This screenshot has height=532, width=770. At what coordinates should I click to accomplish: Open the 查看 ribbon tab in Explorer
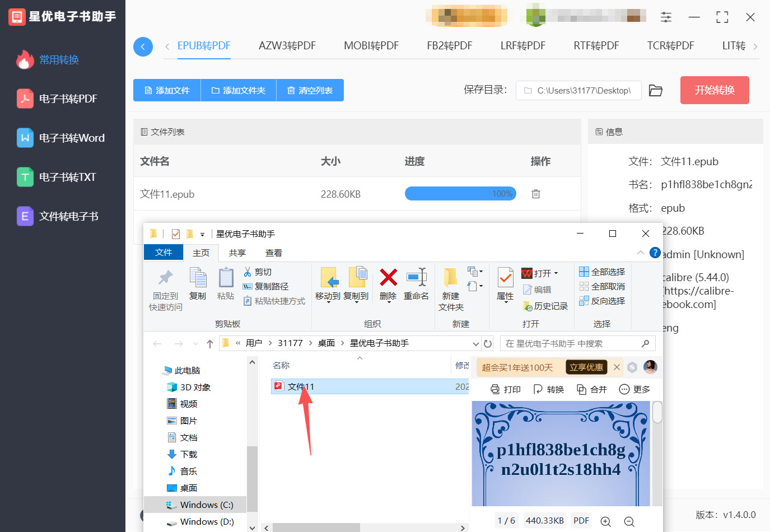pos(273,253)
